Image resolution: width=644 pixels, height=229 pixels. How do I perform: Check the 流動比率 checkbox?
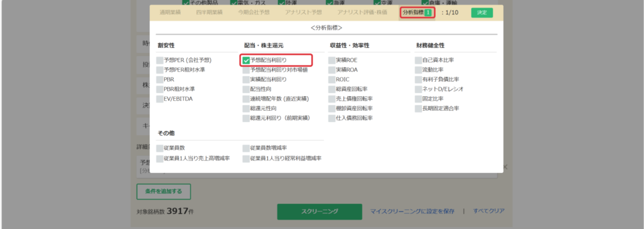coord(418,70)
